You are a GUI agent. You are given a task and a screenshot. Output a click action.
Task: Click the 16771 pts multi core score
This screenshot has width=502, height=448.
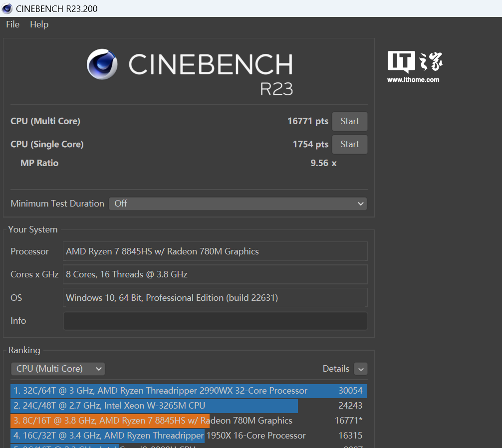tap(307, 121)
